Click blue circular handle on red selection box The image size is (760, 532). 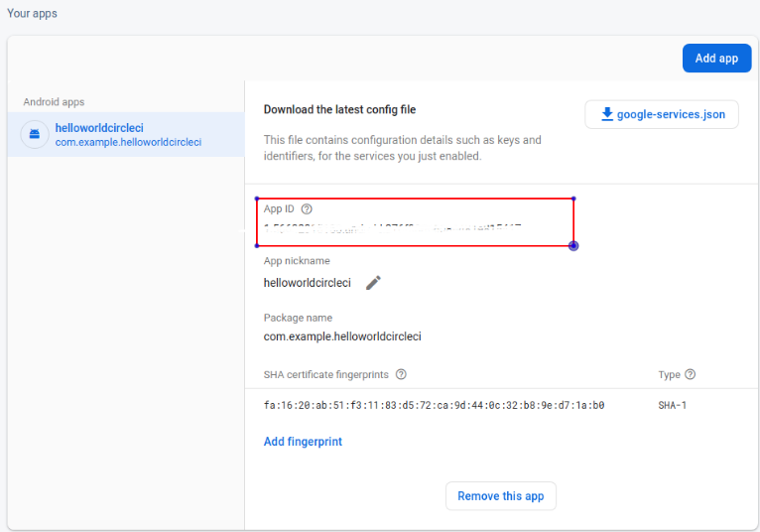coord(573,245)
